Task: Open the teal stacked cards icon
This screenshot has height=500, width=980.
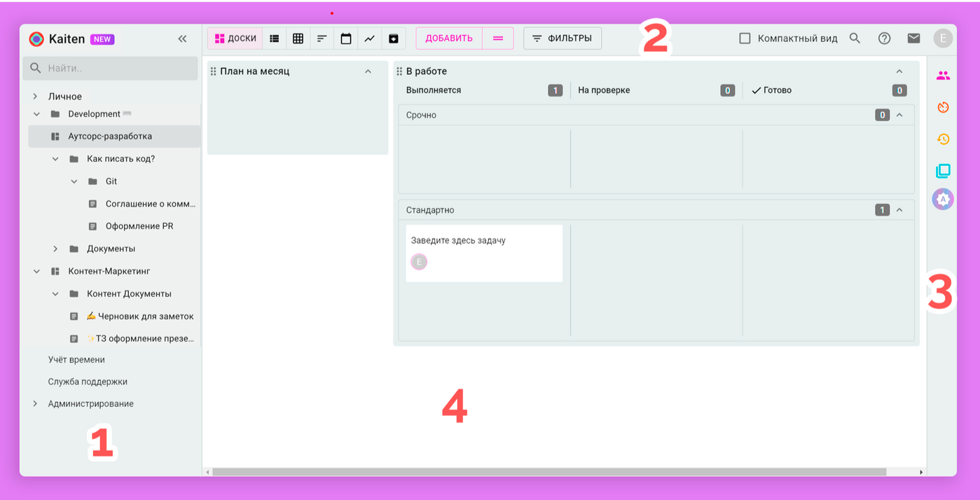Action: click(943, 170)
